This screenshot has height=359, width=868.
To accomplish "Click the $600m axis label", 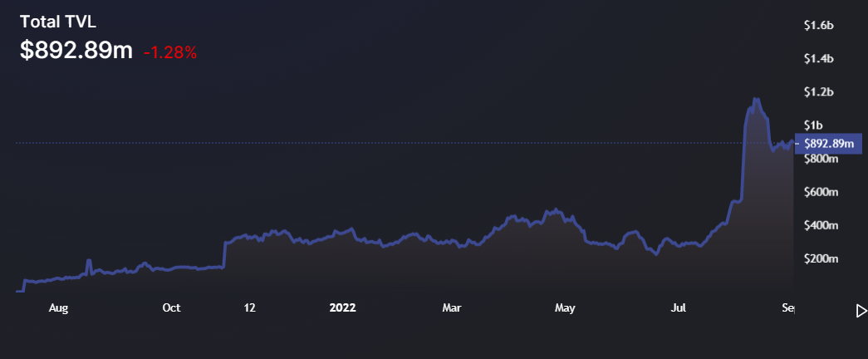I will point(821,192).
